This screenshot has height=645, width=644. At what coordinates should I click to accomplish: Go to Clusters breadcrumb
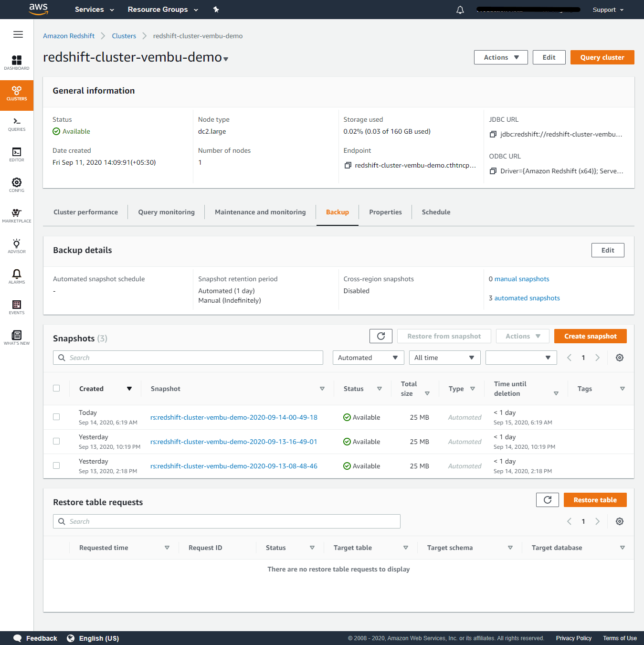(x=124, y=36)
